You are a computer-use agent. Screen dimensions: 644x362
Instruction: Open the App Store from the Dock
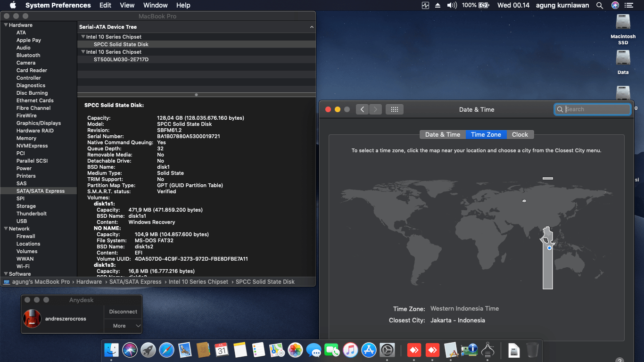pyautogui.click(x=369, y=350)
